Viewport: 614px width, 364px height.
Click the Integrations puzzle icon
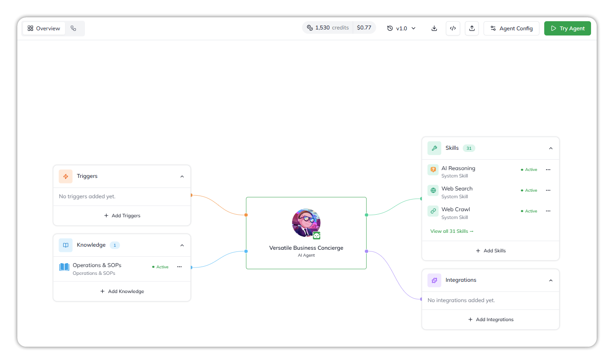(x=435, y=280)
